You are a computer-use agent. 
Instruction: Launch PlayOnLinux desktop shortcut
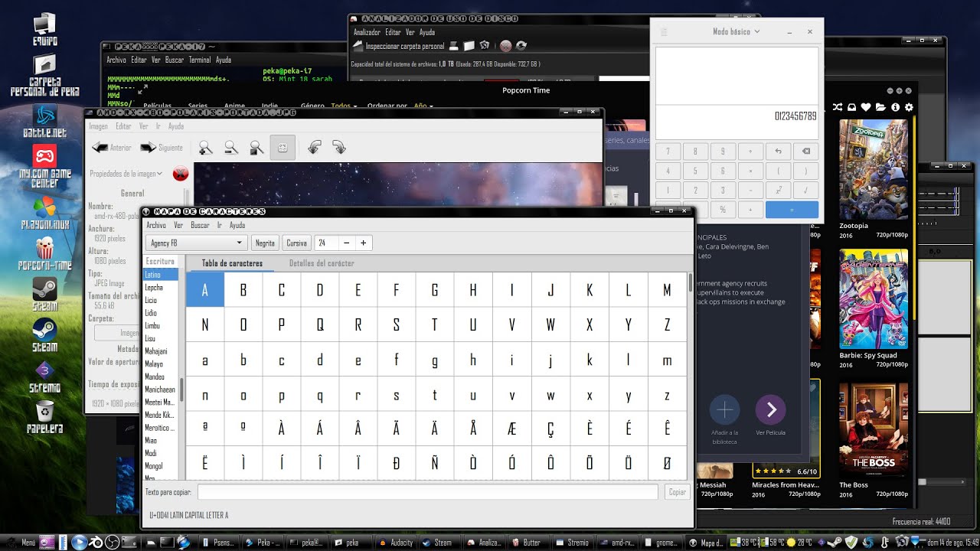(44, 214)
